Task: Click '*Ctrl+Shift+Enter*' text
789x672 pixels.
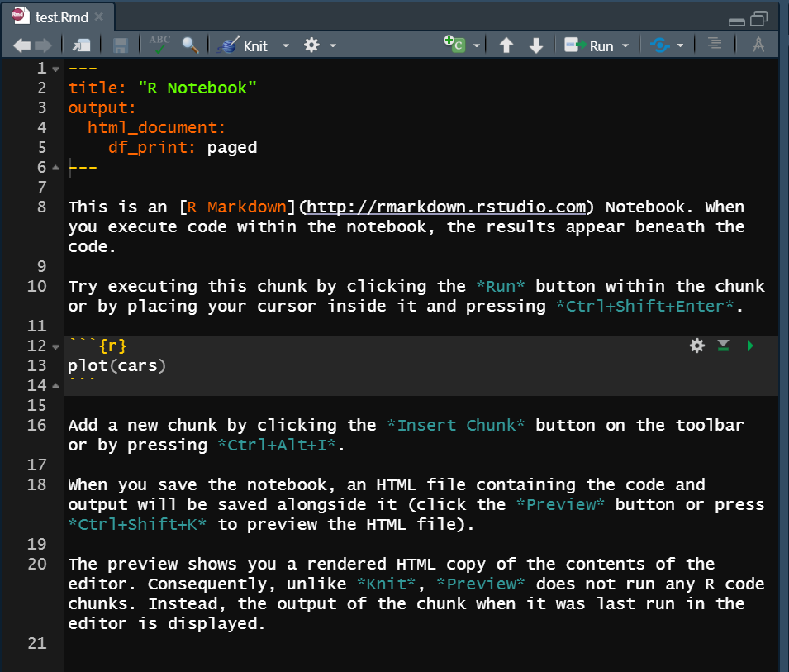Action: [x=645, y=306]
